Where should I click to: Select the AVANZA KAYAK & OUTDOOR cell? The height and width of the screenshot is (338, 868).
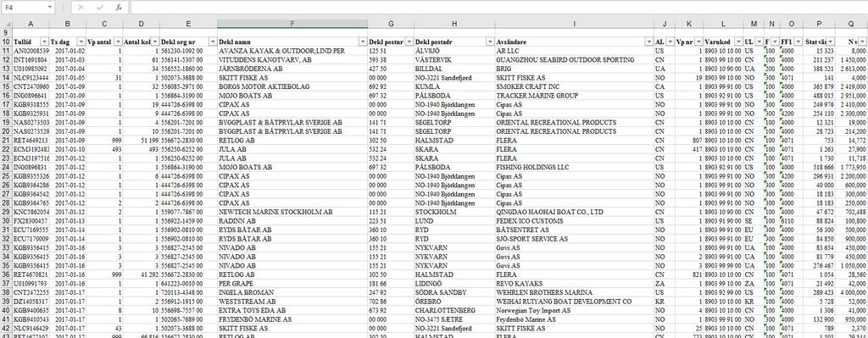tap(292, 51)
